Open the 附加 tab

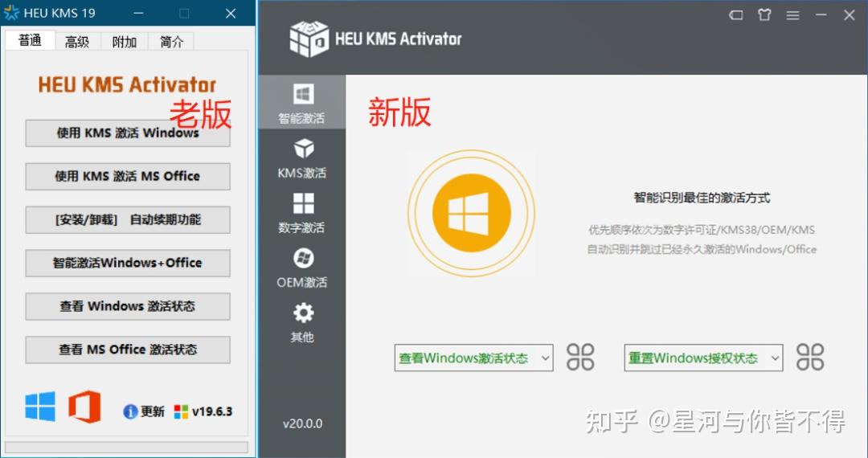coord(124,42)
